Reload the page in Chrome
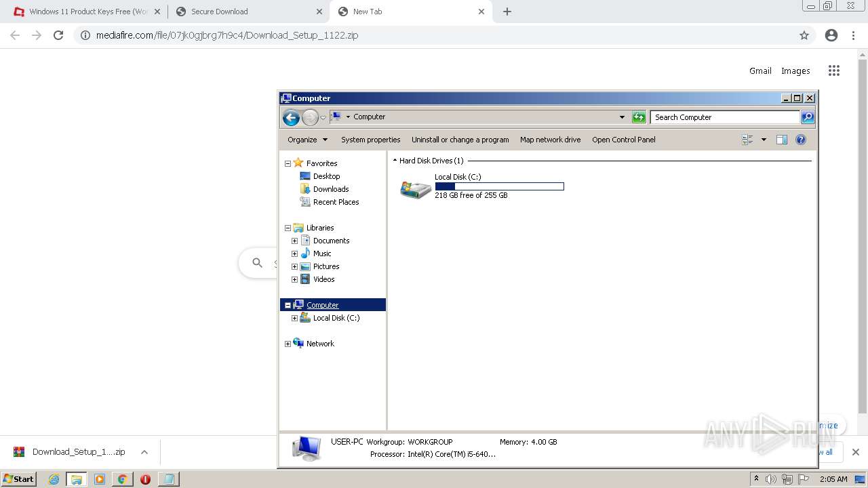Screen dimensions: 868x488 click(58, 35)
